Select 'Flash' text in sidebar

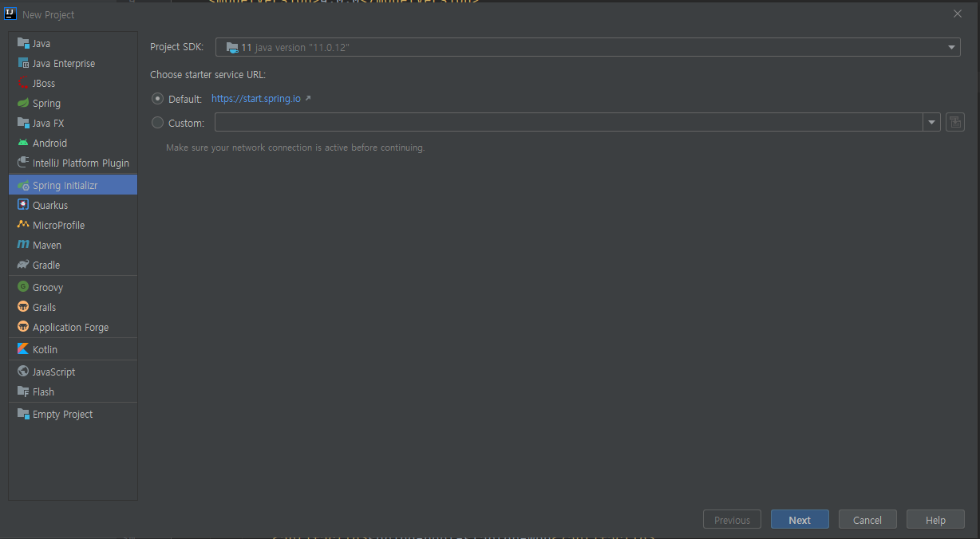[x=43, y=391]
